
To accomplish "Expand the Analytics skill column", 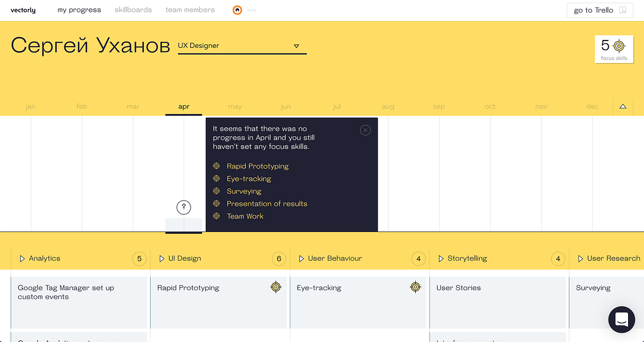I will (22, 259).
